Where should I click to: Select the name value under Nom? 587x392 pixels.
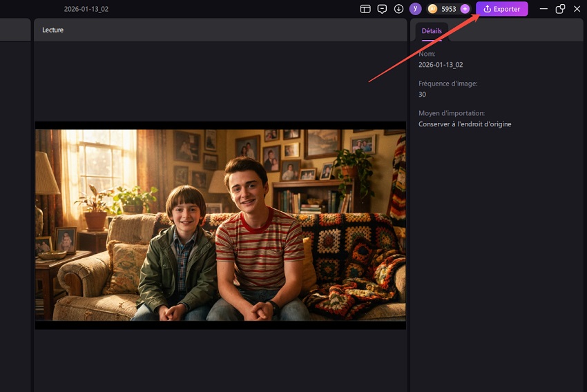click(441, 65)
